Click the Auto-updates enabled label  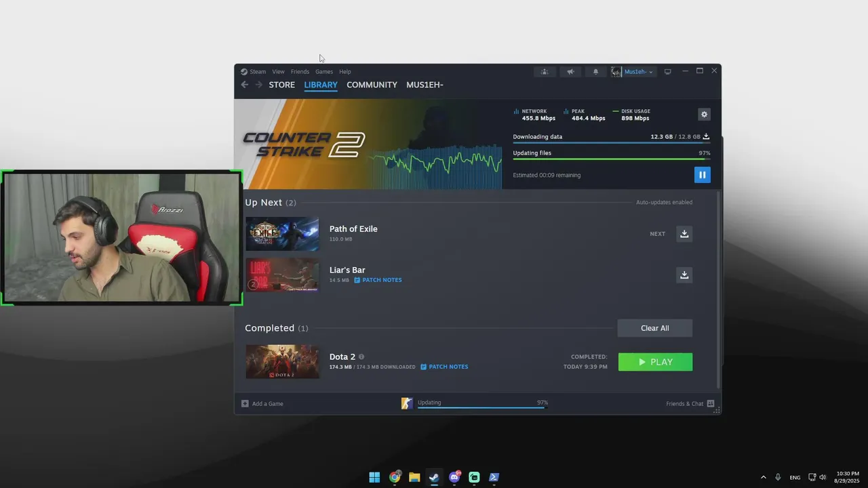[664, 202]
